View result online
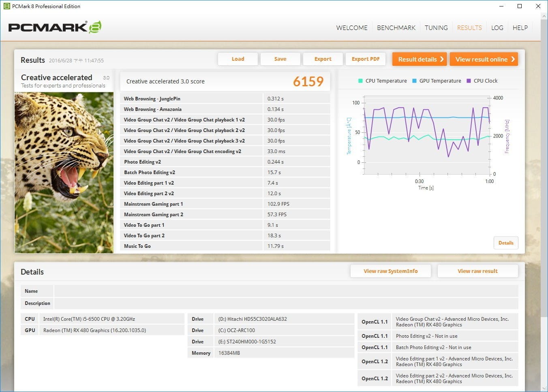Screen dimensions: 548x392 click(x=484, y=59)
